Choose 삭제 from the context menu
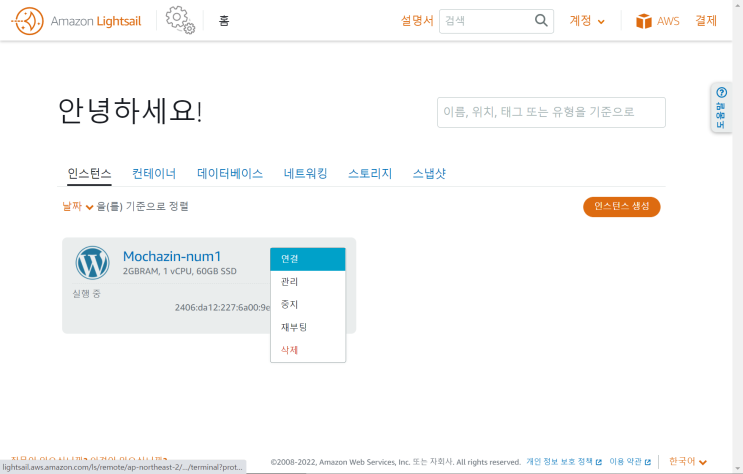743x474 pixels. point(308,350)
